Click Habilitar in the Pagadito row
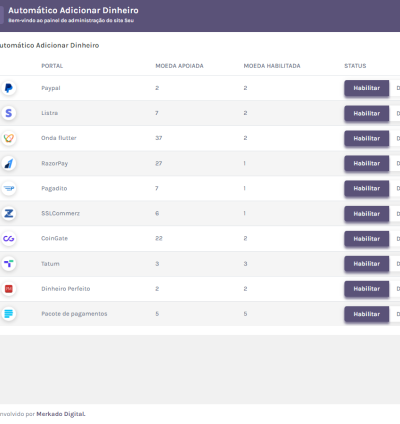The height and width of the screenshot is (424, 400). [x=367, y=188]
